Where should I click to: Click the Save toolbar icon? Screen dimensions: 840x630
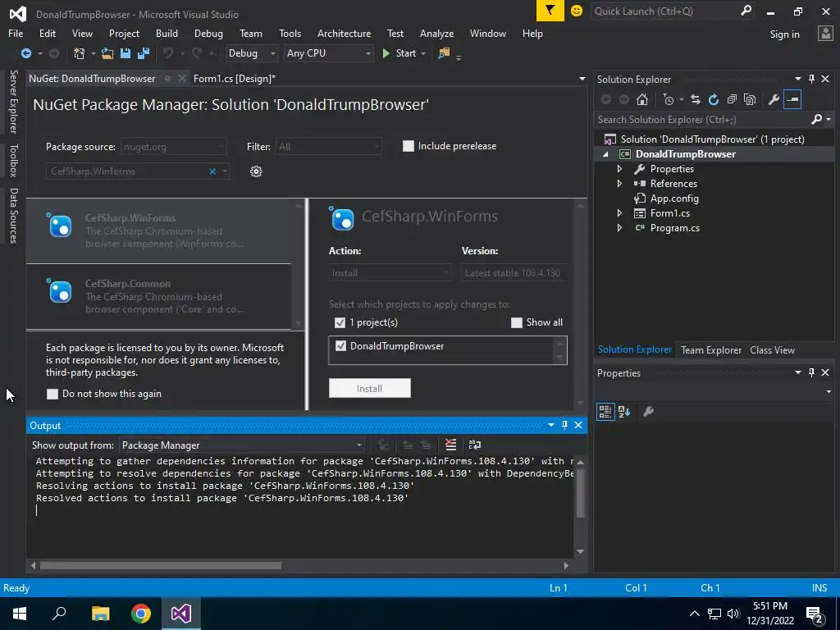coord(126,53)
